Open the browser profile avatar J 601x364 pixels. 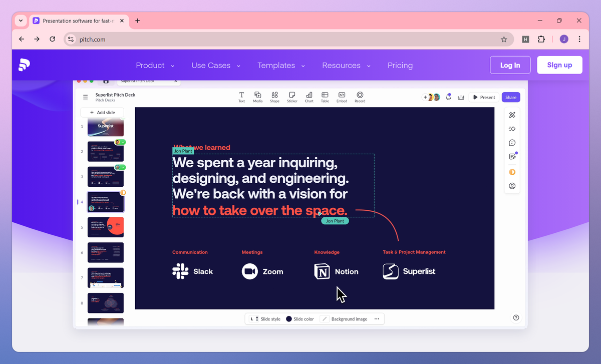click(564, 39)
